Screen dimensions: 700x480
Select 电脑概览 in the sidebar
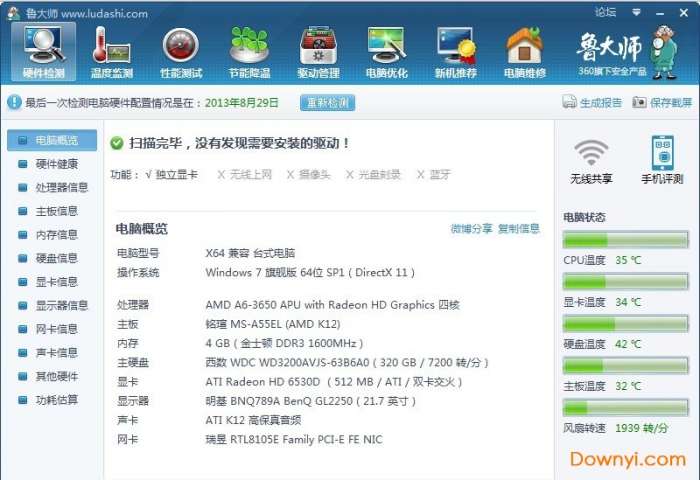(52, 140)
